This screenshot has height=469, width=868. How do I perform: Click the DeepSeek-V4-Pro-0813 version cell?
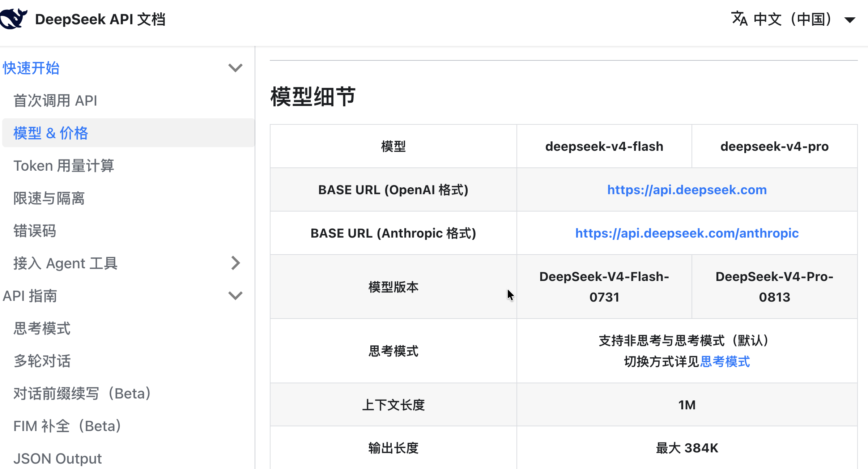(774, 287)
